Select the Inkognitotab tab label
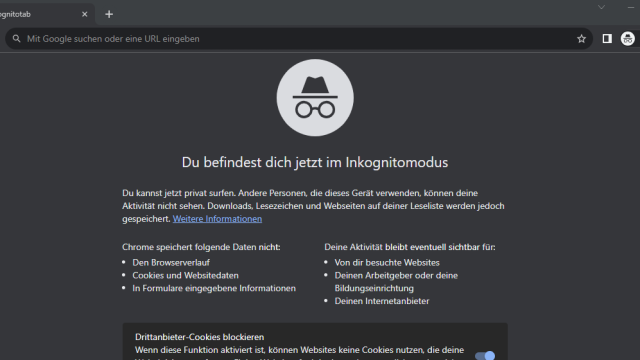 click(16, 14)
